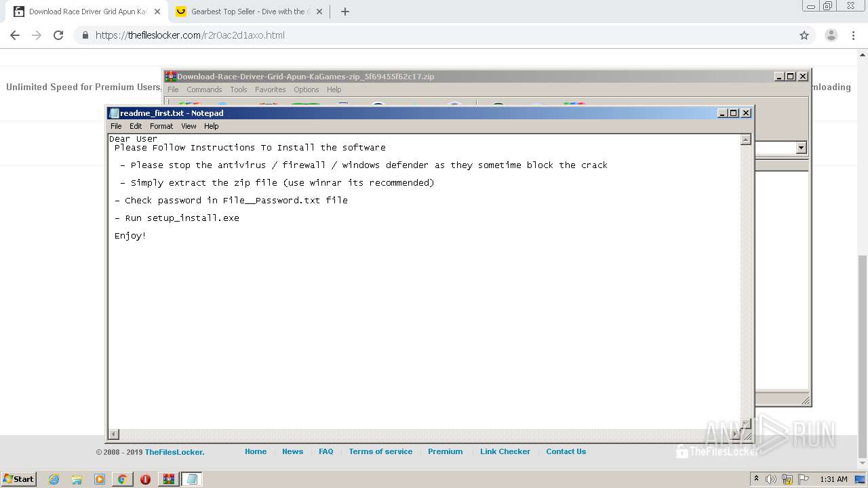This screenshot has height=488, width=868.
Task: View site info via the padlock icon
Action: 85,35
